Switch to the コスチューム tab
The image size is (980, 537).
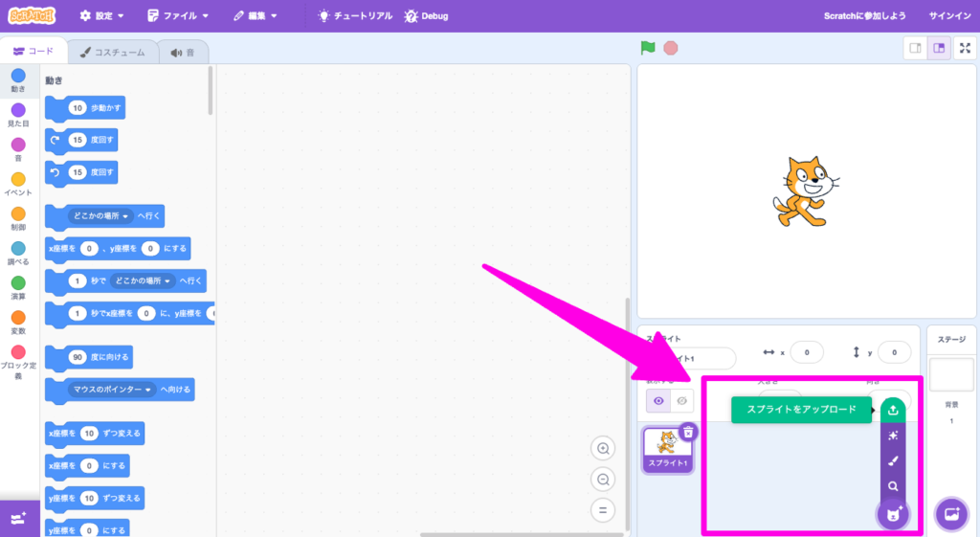pos(112,53)
